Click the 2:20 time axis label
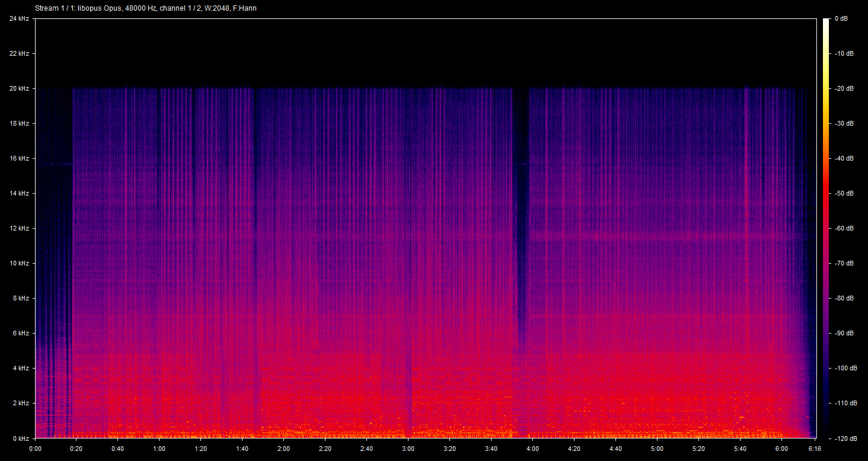The width and height of the screenshot is (868, 461). point(325,449)
